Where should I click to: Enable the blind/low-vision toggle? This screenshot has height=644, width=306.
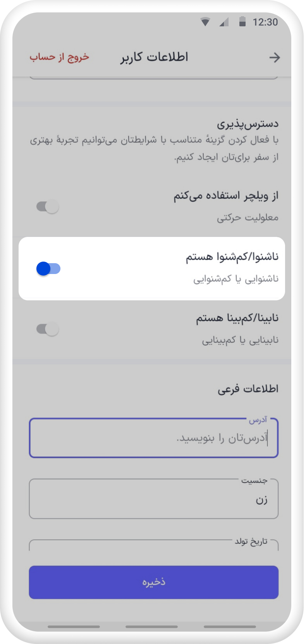(x=48, y=329)
